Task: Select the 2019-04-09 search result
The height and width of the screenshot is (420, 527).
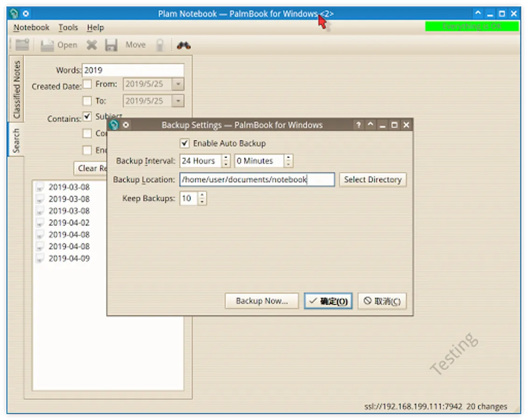Action: 69,259
